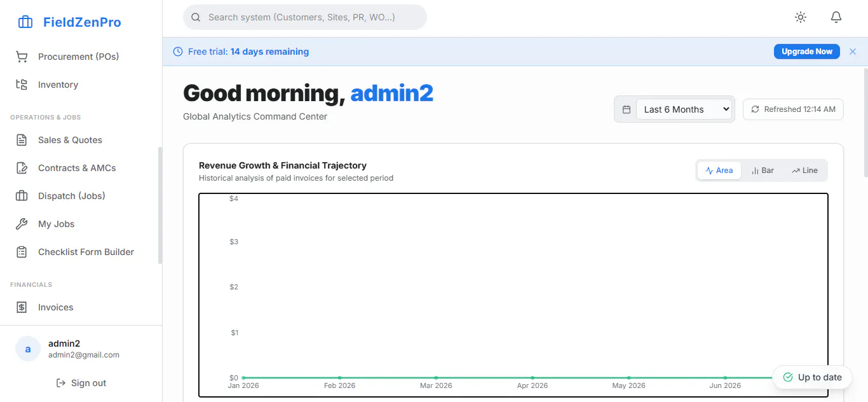Go to Sales & Quotes

click(x=79, y=140)
